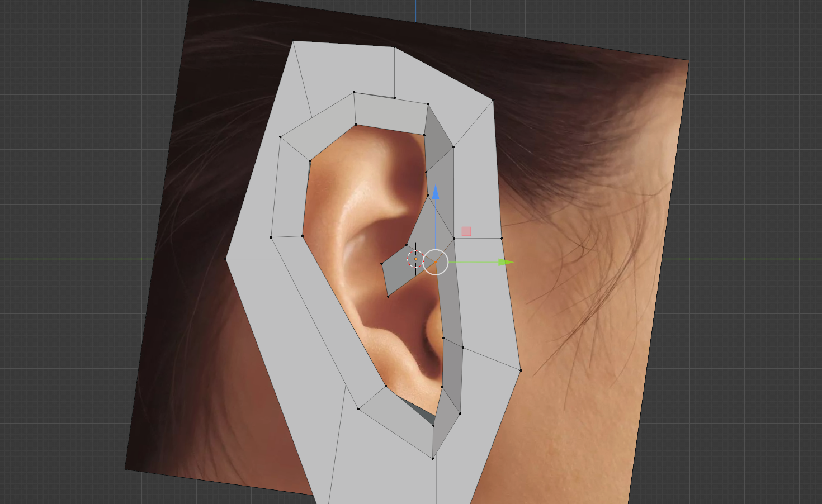Viewport: 822px width, 504px height.
Task: Click the red-white 3D cursor crosshair
Action: [x=415, y=259]
